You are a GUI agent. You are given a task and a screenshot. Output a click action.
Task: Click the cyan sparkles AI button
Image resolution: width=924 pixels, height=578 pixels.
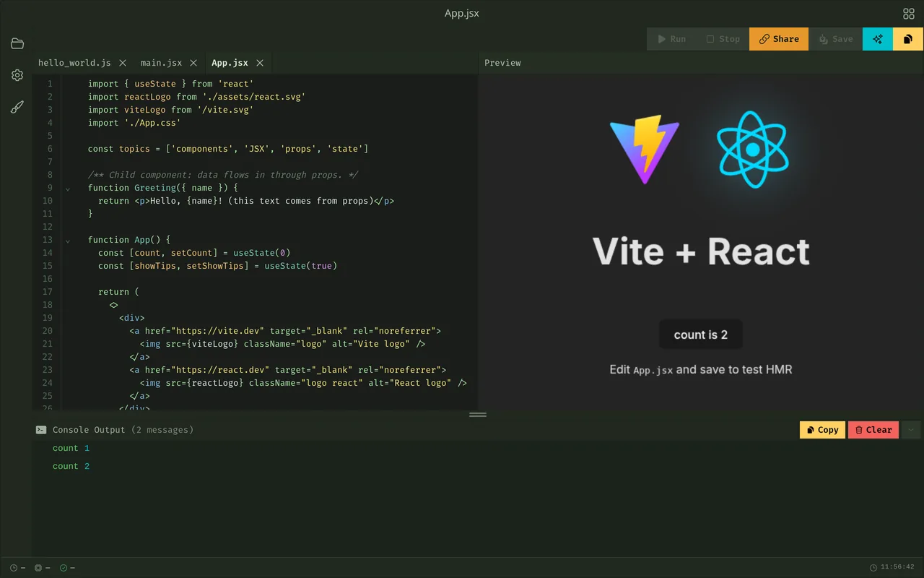(878, 39)
